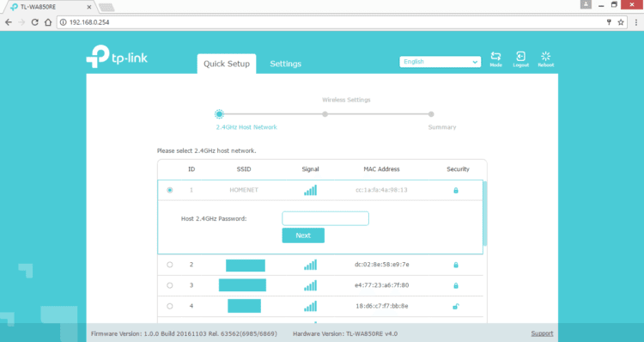Click the Wireless Settings step label
Viewport: 644px width, 342px height.
click(x=346, y=100)
